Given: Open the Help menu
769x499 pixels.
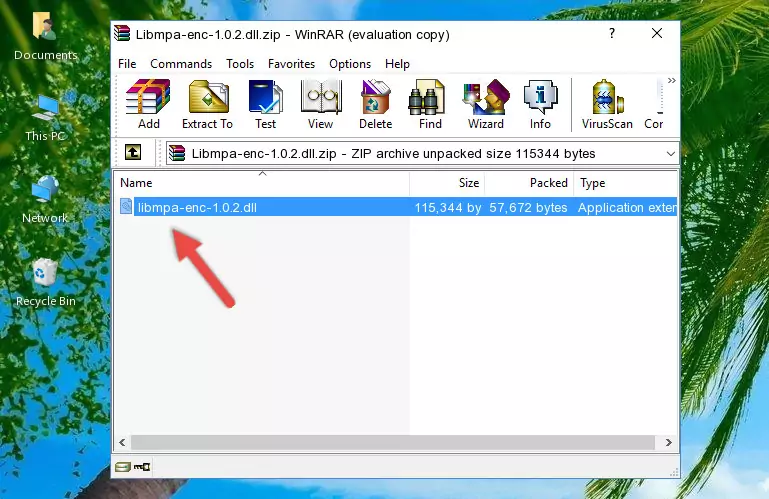Looking at the screenshot, I should point(397,64).
